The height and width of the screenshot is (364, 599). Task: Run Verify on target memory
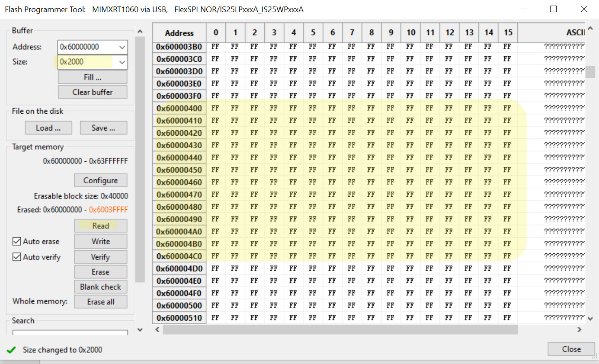click(x=100, y=257)
